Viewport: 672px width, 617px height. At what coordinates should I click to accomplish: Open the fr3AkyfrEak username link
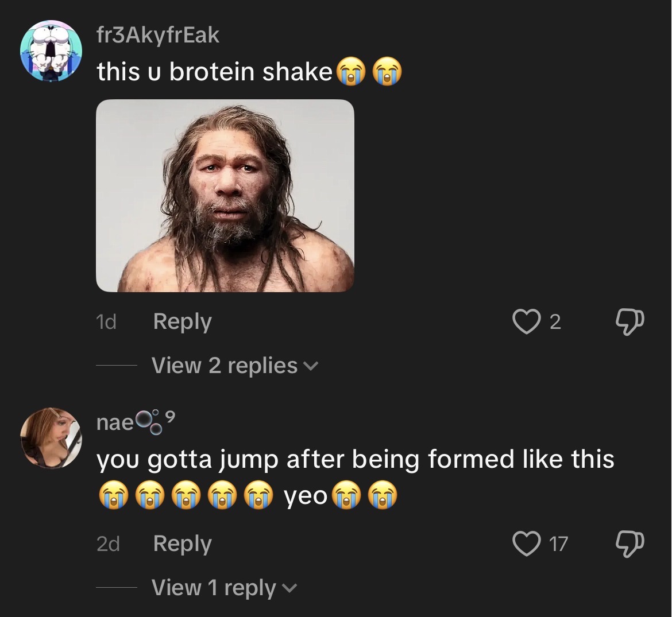coord(158,35)
